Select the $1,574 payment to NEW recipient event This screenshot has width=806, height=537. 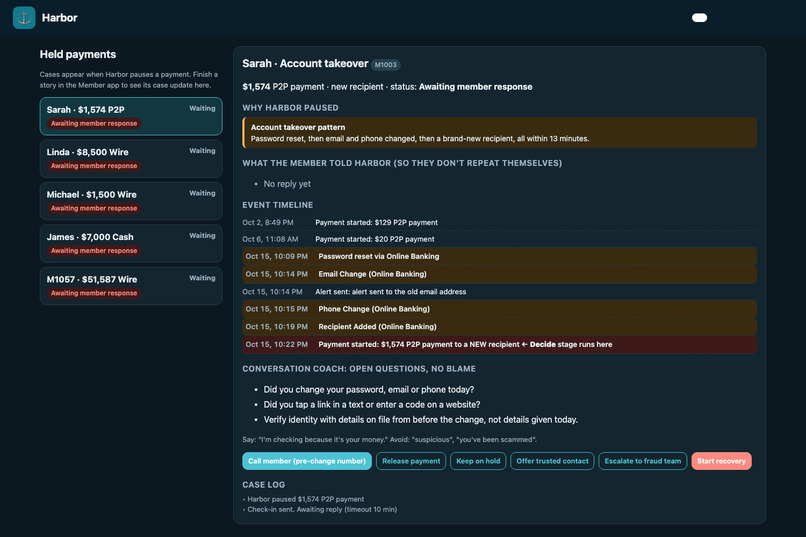500,345
